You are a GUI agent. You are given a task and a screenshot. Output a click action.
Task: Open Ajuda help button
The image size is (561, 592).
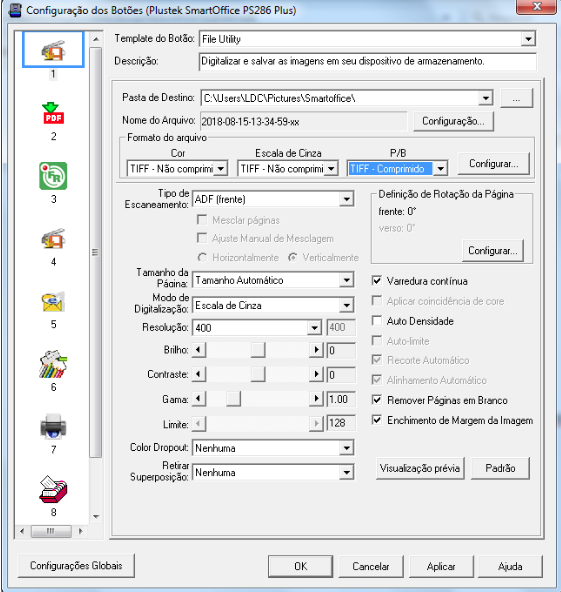coord(510,566)
